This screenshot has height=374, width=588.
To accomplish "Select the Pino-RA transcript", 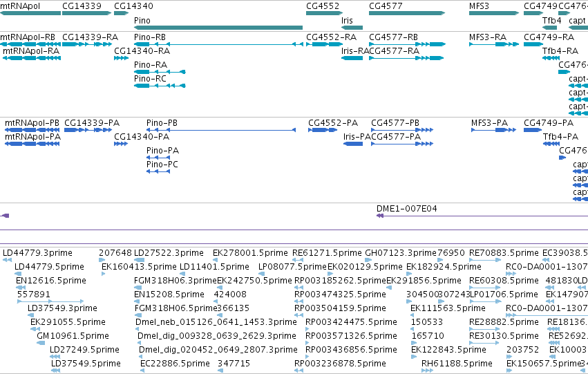I will tap(160, 72).
